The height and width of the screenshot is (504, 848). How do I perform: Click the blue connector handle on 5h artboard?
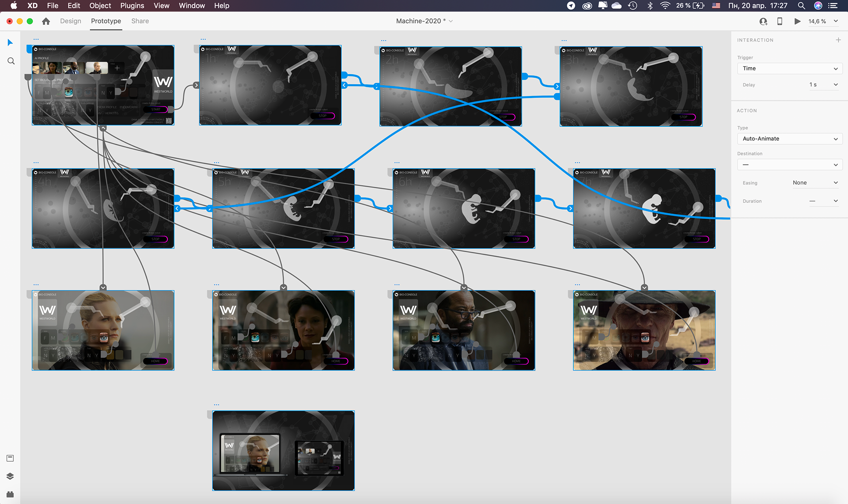click(357, 198)
